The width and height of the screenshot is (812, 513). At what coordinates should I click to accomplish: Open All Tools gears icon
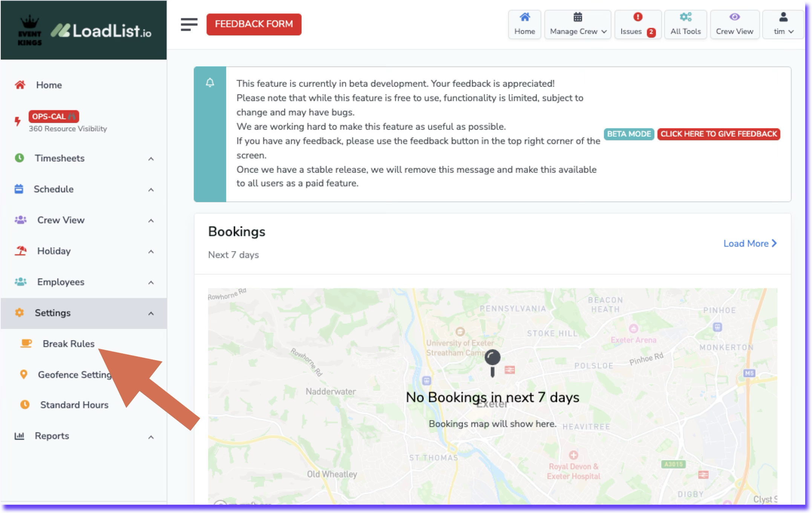pos(685,17)
